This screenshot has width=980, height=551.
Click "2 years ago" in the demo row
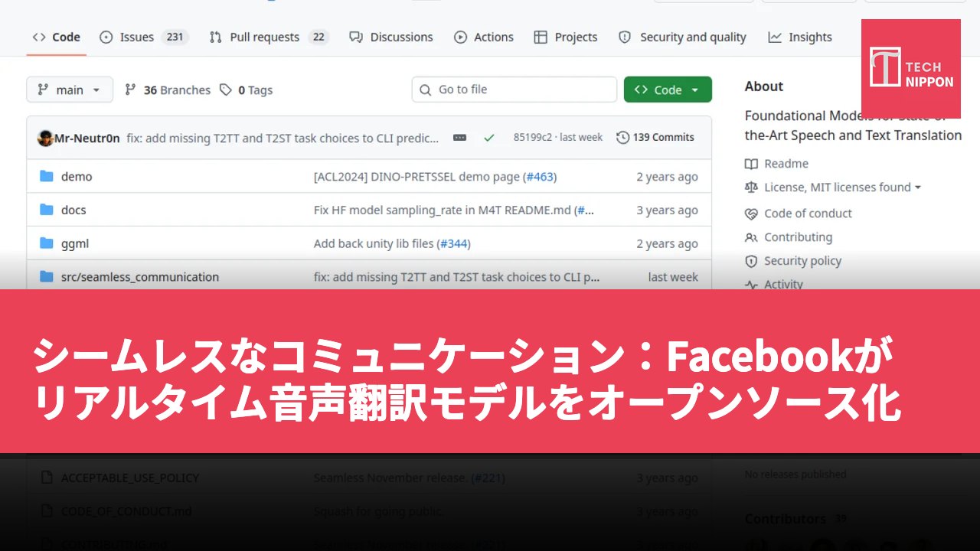pyautogui.click(x=668, y=177)
